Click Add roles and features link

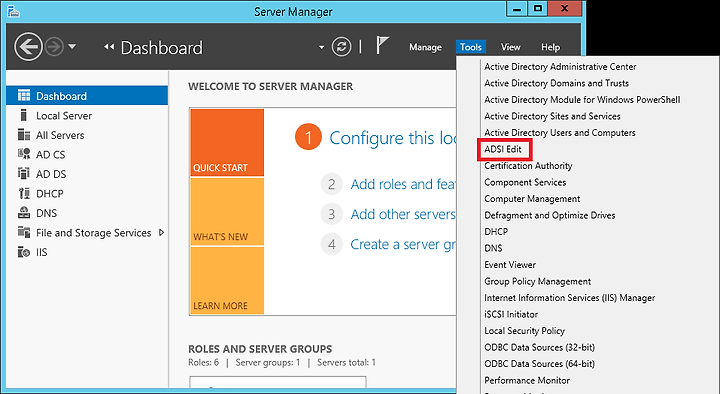coord(403,184)
